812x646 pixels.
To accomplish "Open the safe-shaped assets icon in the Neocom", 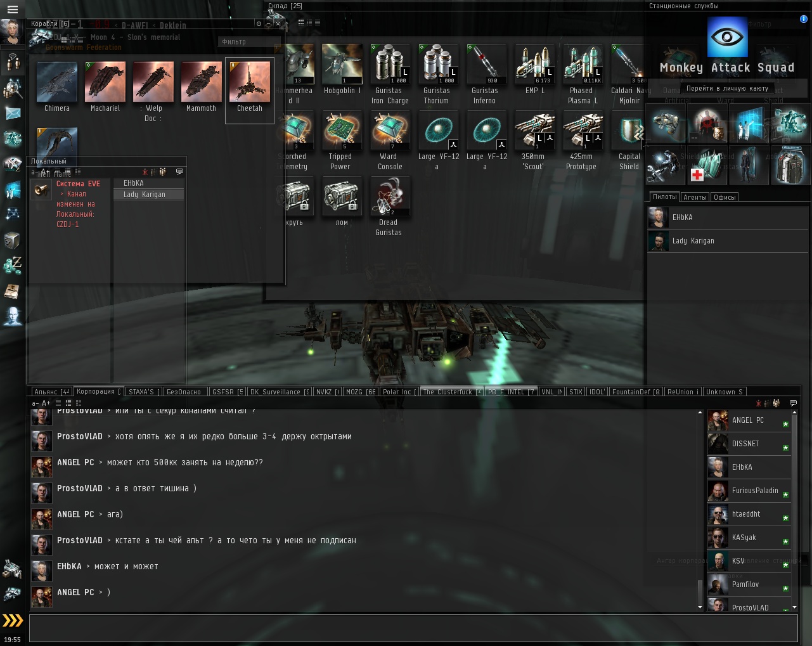I will 13,240.
